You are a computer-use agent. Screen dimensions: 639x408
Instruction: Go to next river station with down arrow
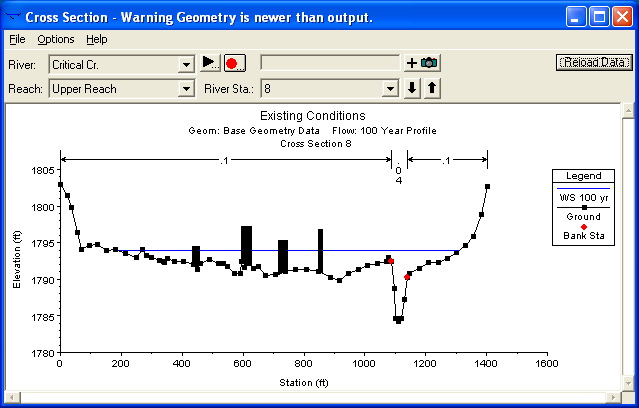coord(411,88)
